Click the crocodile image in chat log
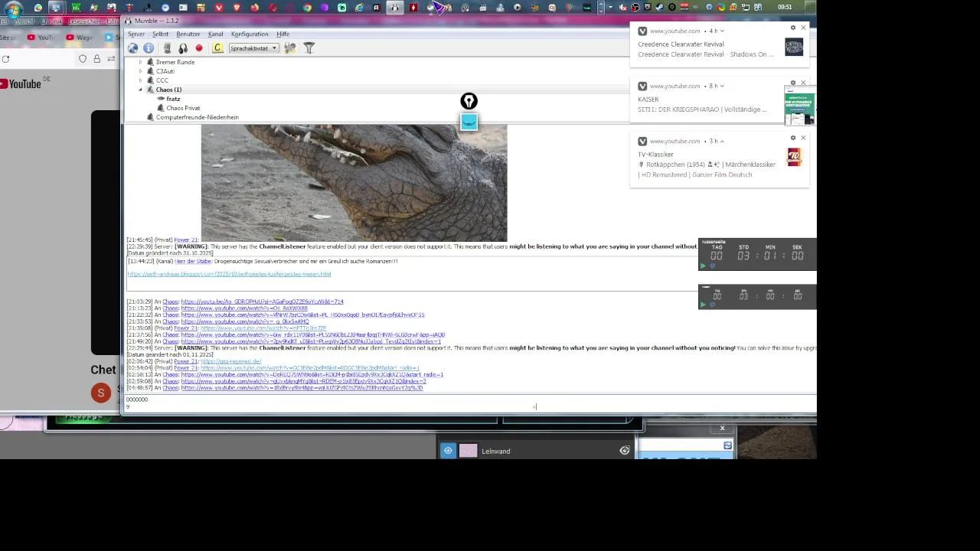Viewport: 980px width, 551px height. click(354, 183)
